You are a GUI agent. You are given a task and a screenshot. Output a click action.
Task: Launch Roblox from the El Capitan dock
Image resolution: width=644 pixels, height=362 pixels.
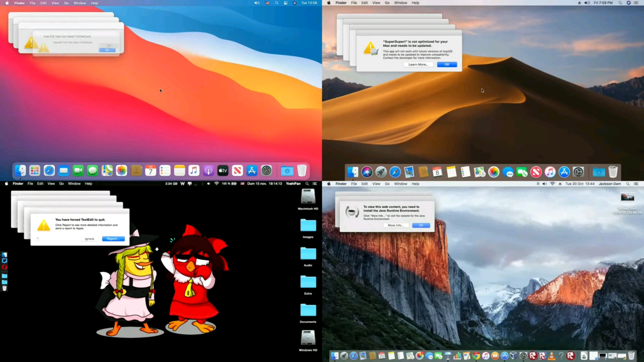pyautogui.click(x=533, y=356)
